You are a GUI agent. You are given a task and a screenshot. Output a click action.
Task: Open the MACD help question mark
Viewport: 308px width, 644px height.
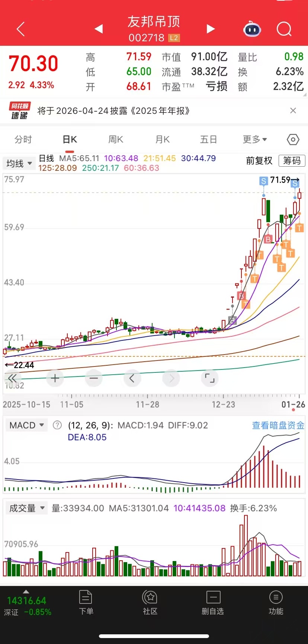57,425
